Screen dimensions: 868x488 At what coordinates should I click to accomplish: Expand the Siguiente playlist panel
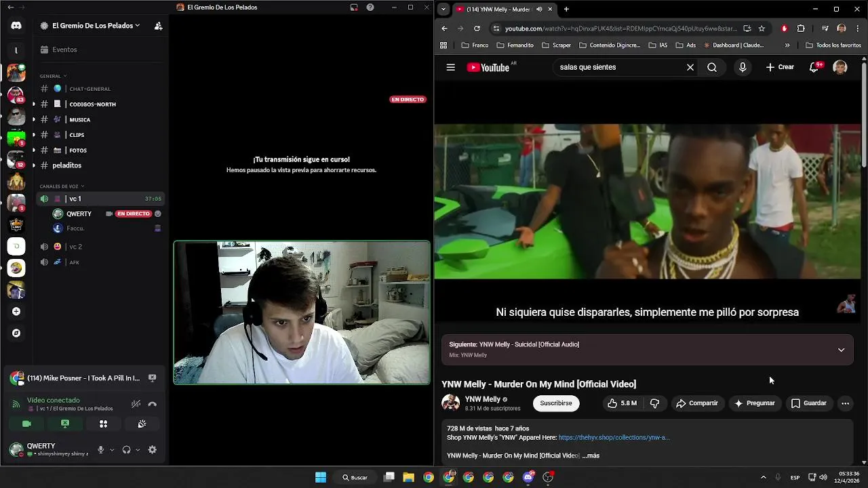[841, 350]
